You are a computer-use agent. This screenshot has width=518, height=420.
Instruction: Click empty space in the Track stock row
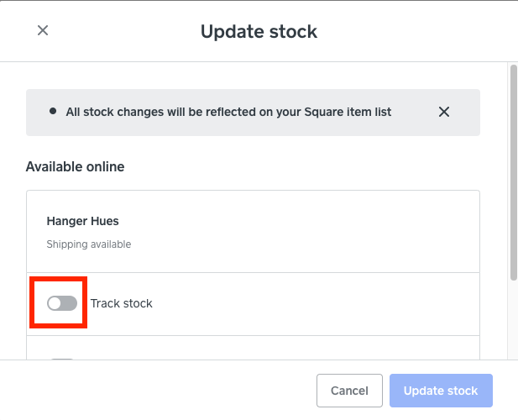click(x=319, y=303)
